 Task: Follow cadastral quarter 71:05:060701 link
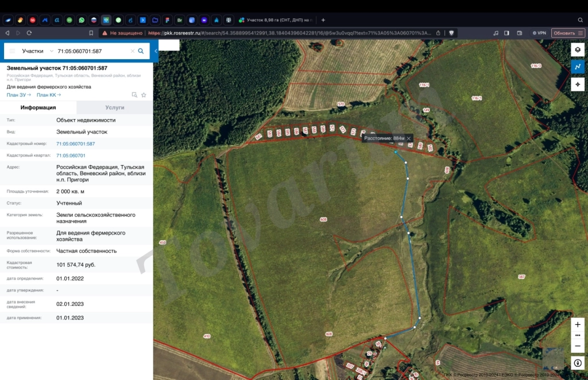71,155
